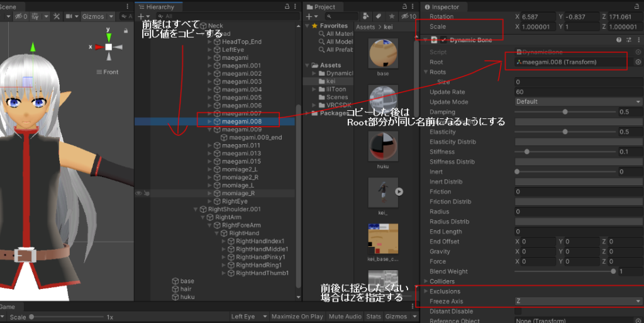Open the Project create (+) dropdown
The height and width of the screenshot is (323, 644).
312,16
